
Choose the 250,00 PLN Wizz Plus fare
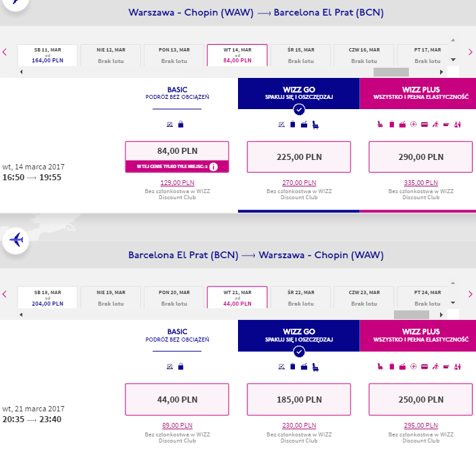421,399
